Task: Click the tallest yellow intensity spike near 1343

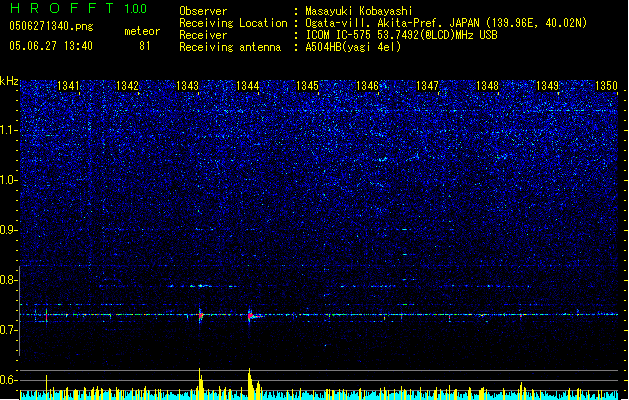Action: tap(200, 383)
